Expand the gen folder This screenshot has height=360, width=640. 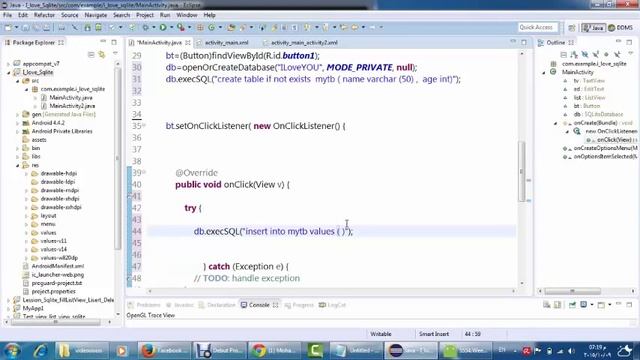point(17,115)
